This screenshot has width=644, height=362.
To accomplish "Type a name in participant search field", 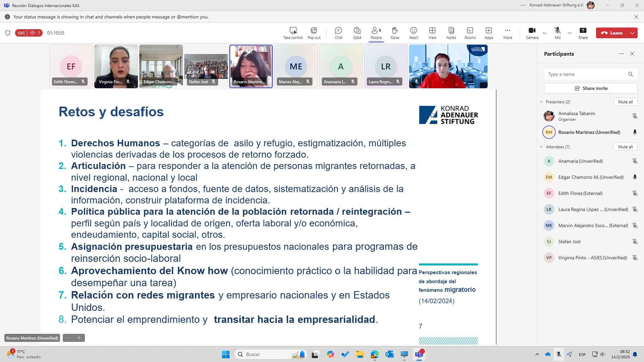I will [586, 74].
